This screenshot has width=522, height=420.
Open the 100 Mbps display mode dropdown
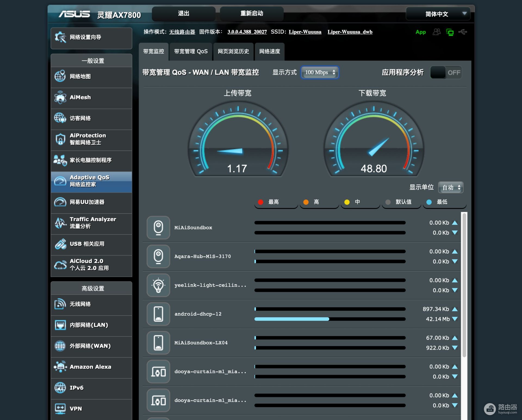(320, 73)
